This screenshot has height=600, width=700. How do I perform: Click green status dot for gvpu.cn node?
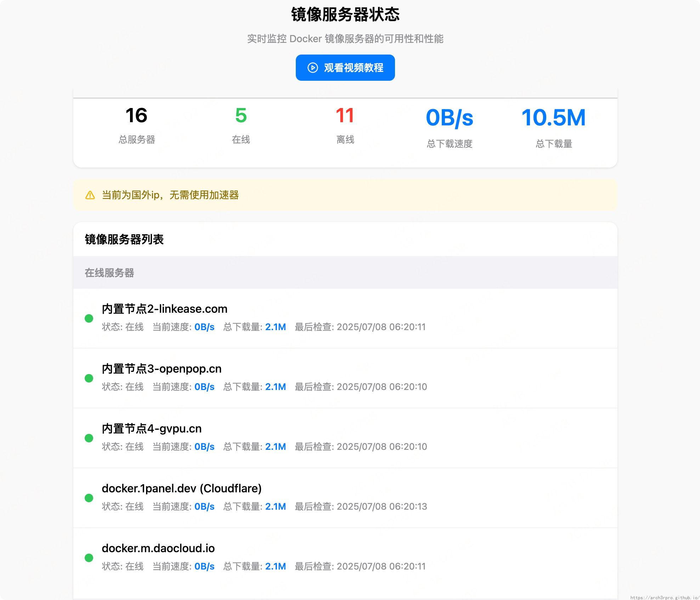(x=89, y=438)
